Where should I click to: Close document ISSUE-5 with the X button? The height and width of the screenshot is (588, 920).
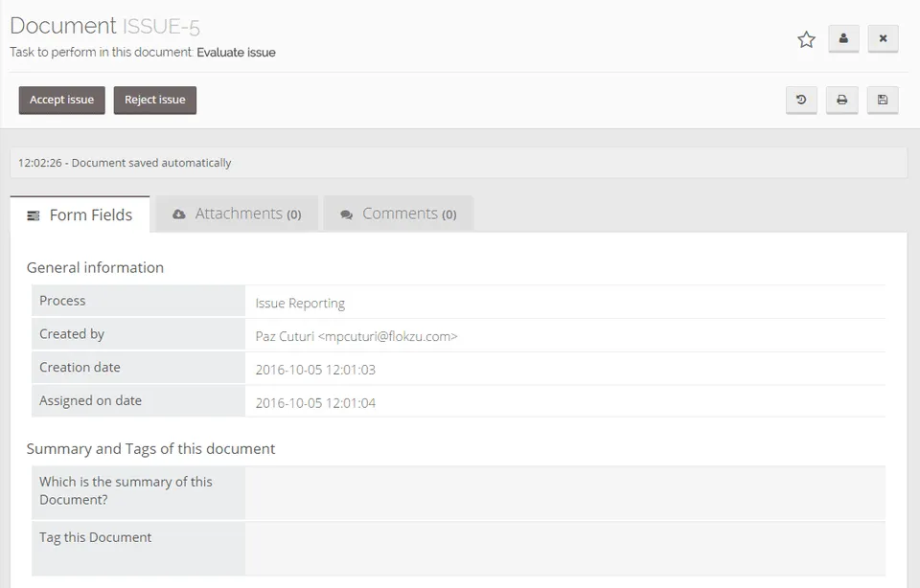point(883,38)
